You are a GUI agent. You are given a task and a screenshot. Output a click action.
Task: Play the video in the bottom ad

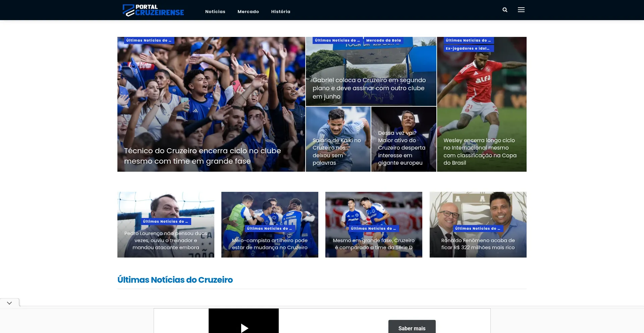click(x=244, y=328)
